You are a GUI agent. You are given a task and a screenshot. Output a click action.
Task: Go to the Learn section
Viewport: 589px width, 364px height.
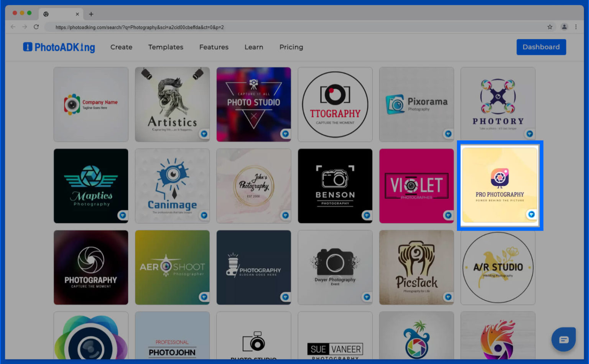point(254,47)
